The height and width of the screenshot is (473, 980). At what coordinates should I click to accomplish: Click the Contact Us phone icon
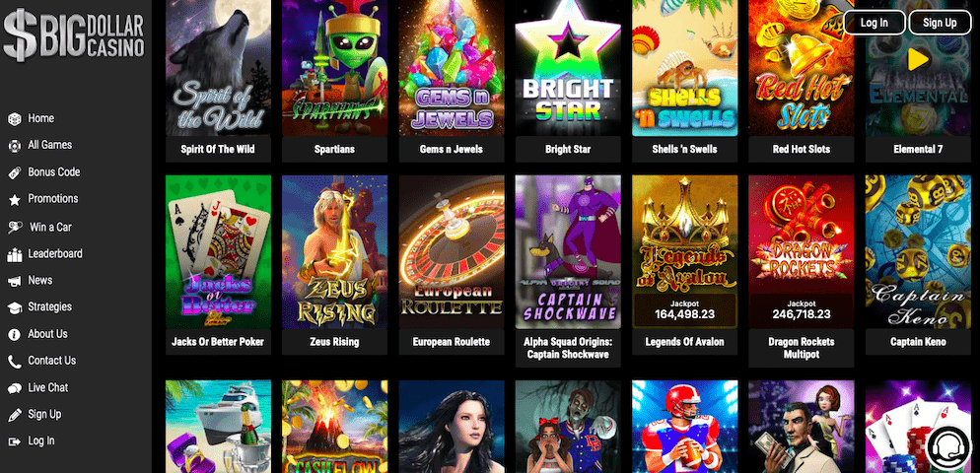15,361
